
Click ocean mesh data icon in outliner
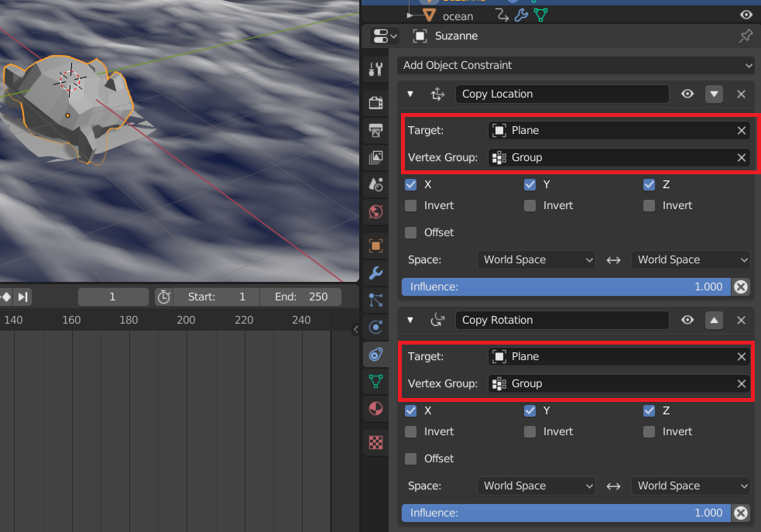[540, 15]
